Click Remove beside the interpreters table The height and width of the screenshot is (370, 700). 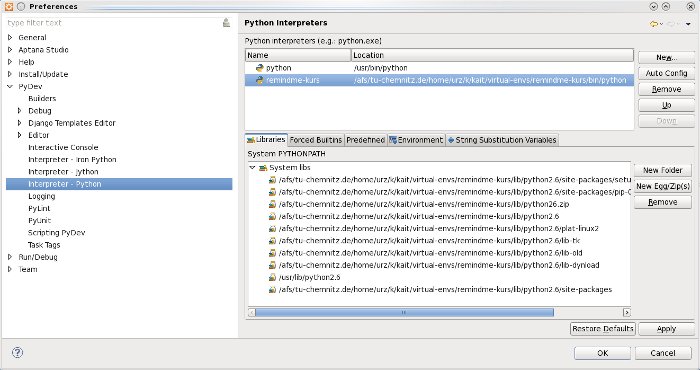(666, 89)
